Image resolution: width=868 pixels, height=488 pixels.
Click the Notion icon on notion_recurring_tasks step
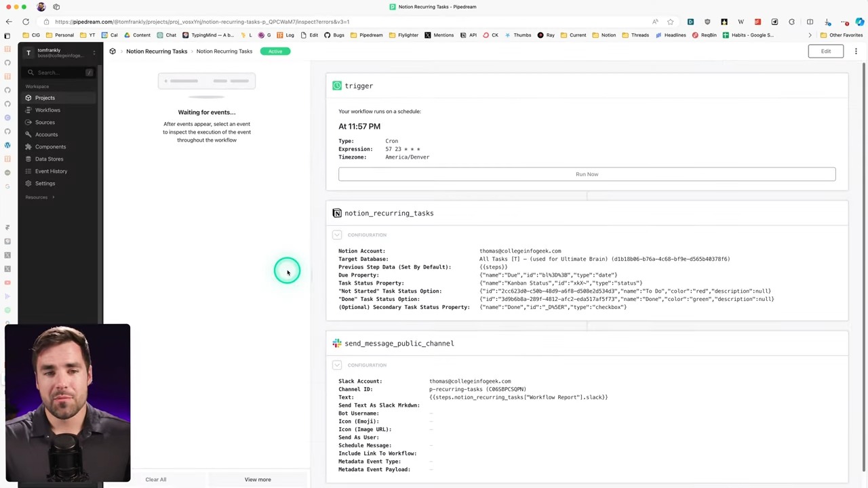point(337,213)
